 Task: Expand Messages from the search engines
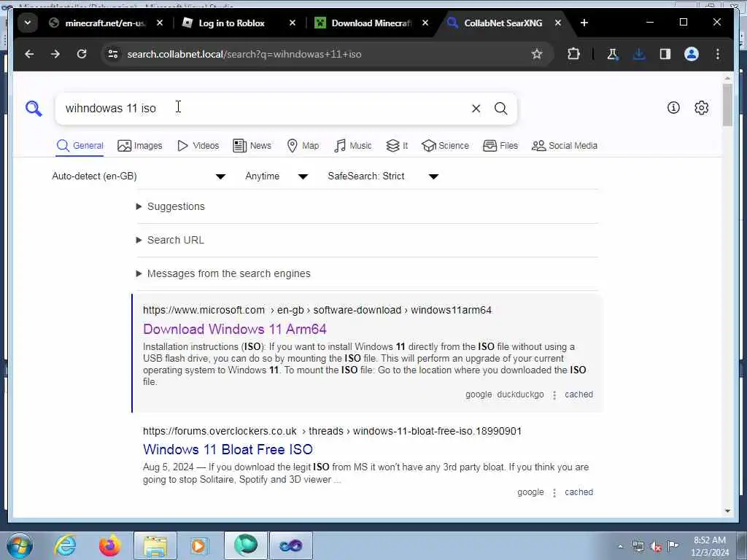click(x=223, y=274)
